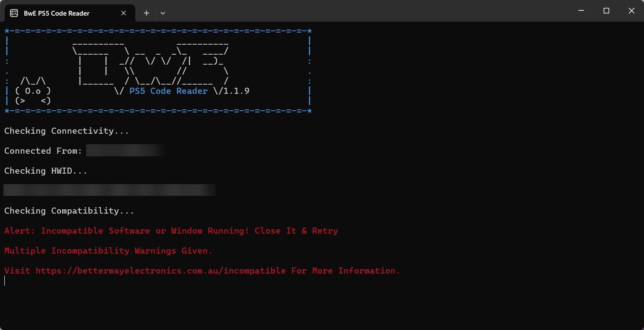Viewport: 644px width, 330px height.
Task: Maximize the terminal window
Action: click(x=606, y=11)
